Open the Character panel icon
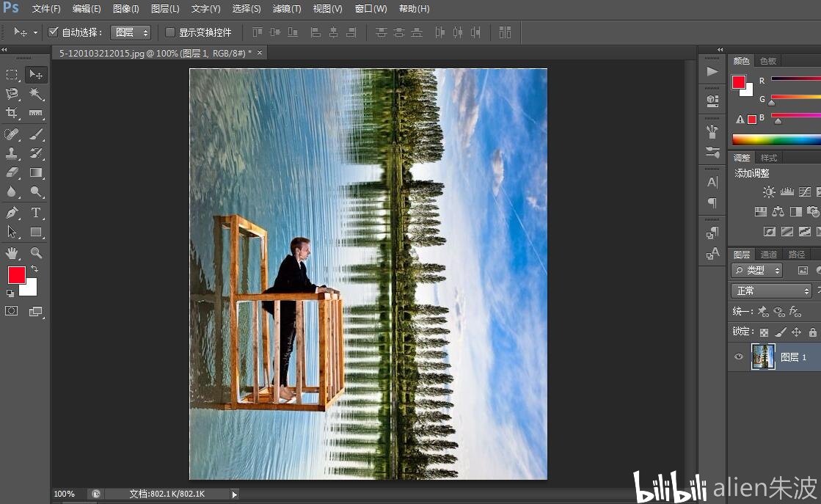Screen dimensions: 821x504 click(x=712, y=182)
